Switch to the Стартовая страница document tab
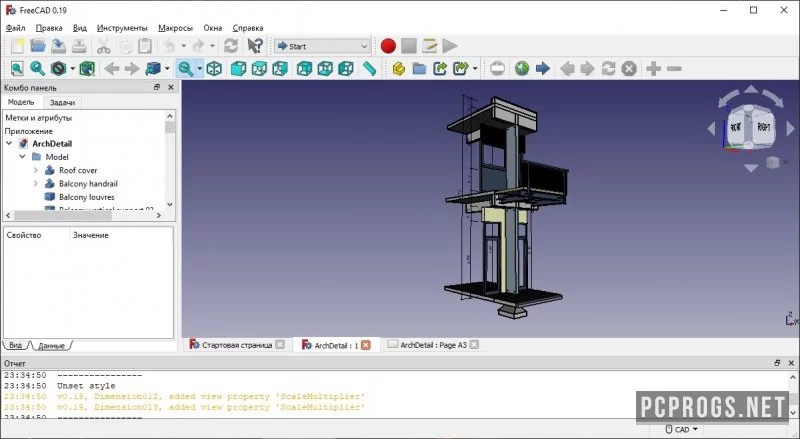 237,345
